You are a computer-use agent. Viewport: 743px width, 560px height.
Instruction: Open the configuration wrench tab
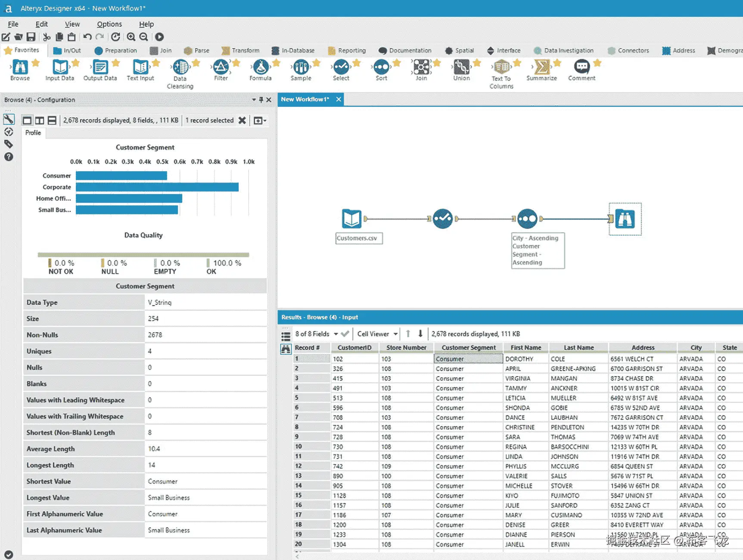pos(9,119)
